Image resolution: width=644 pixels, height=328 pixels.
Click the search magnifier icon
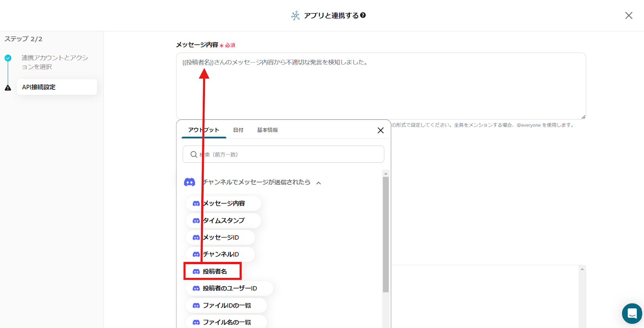[x=194, y=154]
